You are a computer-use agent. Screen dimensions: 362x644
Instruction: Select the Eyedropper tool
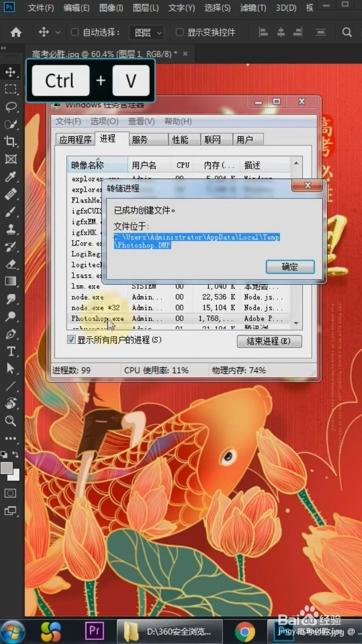point(11,177)
